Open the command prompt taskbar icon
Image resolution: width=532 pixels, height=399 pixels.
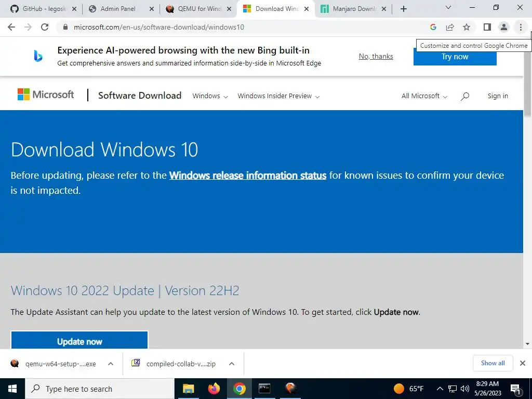(x=264, y=389)
